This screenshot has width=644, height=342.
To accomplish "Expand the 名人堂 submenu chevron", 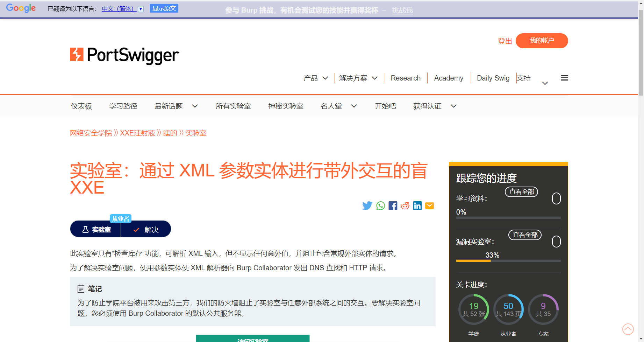I will pos(354,106).
